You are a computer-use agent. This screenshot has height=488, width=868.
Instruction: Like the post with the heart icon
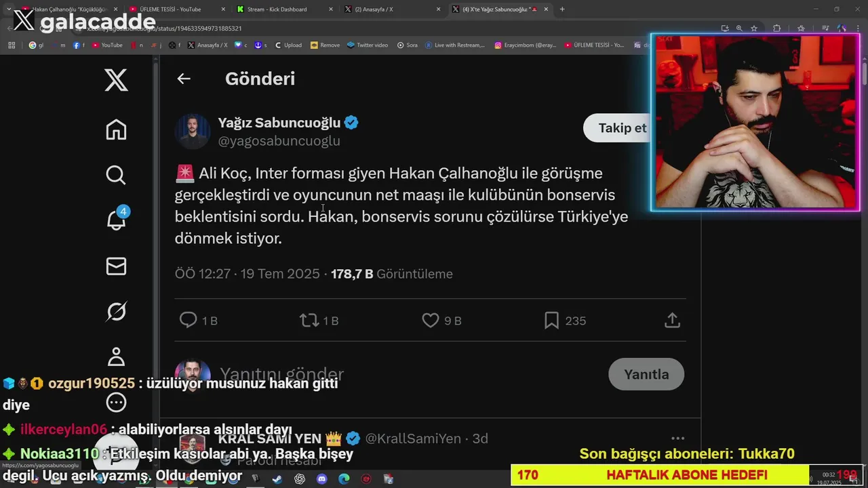[431, 320]
